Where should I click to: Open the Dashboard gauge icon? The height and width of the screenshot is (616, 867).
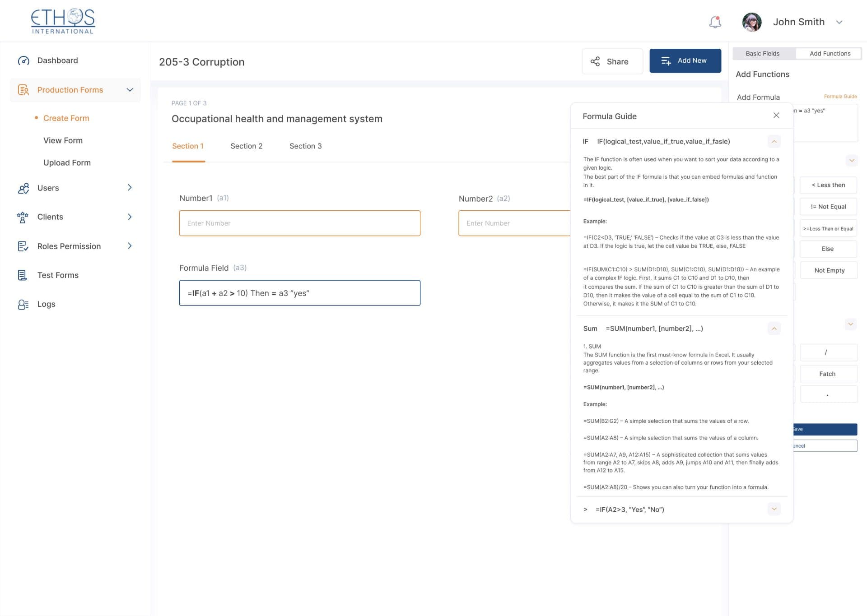point(23,60)
